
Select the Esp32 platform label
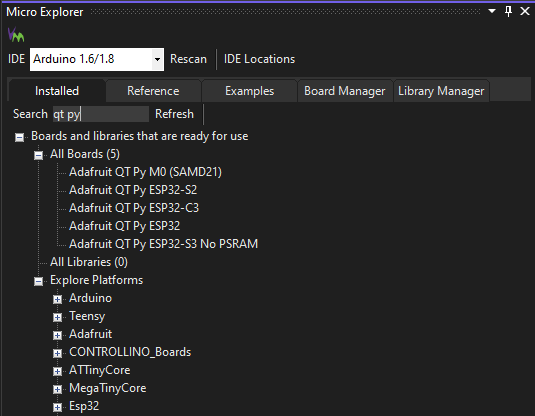[x=84, y=406]
